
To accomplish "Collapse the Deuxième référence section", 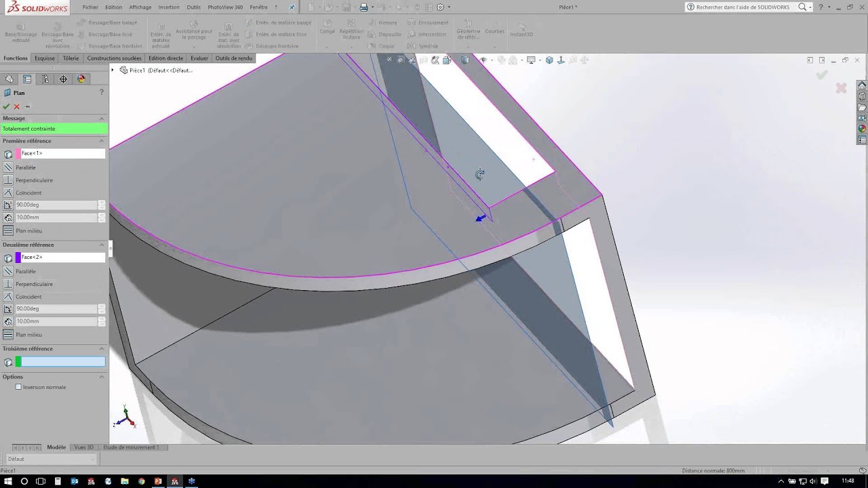I will point(102,245).
